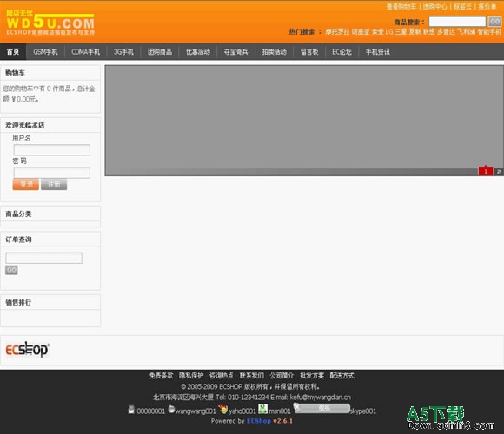Viewport: 504px width, 434px height.
Task: Click the MSN icon beside msn001
Action: 262,409
